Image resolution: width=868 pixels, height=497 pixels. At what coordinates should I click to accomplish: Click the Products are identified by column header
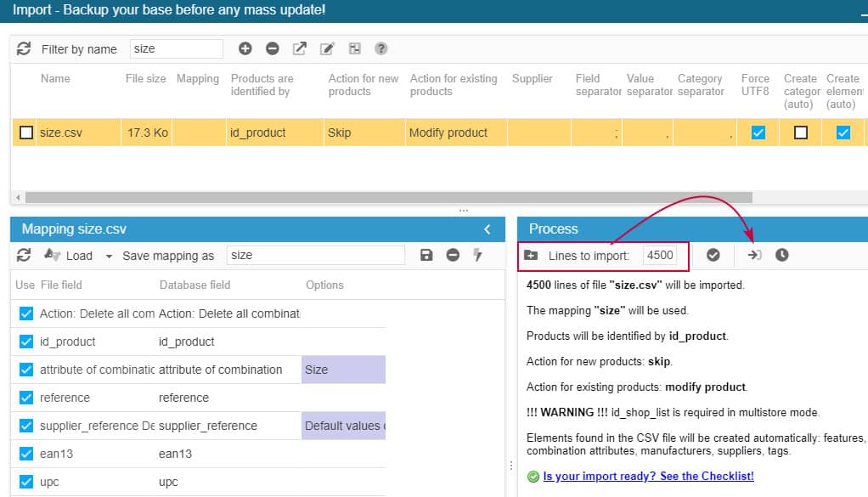(262, 85)
